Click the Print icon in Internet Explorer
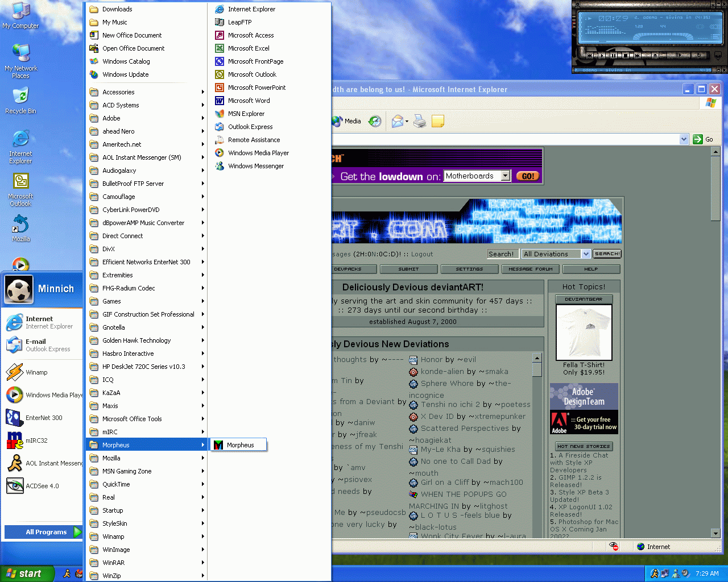Viewport: 728px width, 582px height. pyautogui.click(x=420, y=121)
